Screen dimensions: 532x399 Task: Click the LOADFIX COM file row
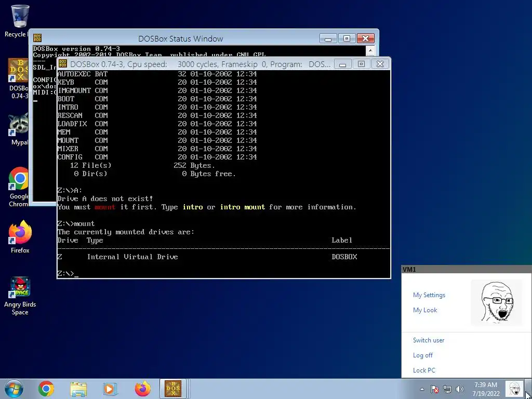coord(157,124)
